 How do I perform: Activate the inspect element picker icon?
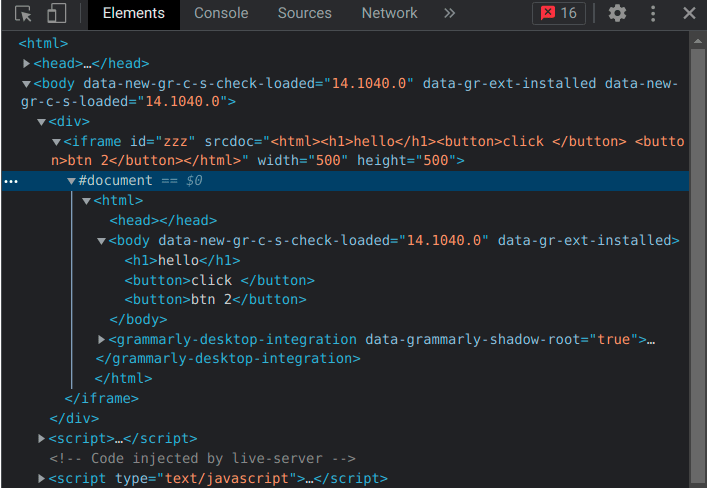click(23, 13)
